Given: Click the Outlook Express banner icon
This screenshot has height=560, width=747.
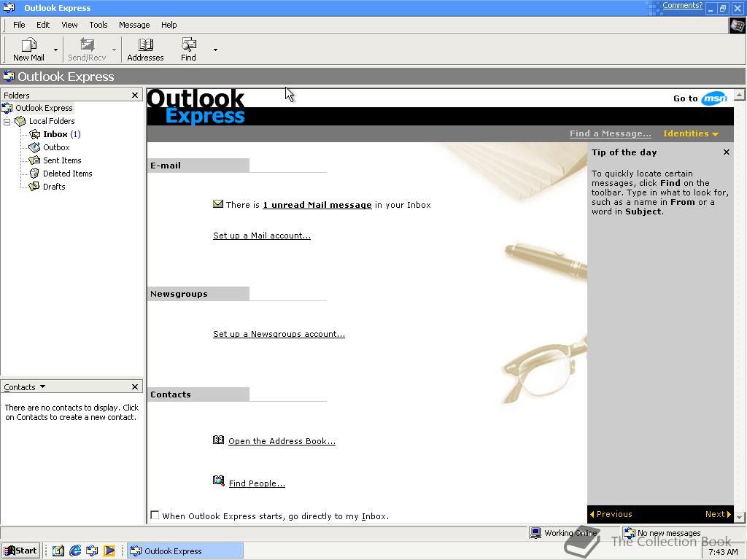Looking at the screenshot, I should coord(9,76).
